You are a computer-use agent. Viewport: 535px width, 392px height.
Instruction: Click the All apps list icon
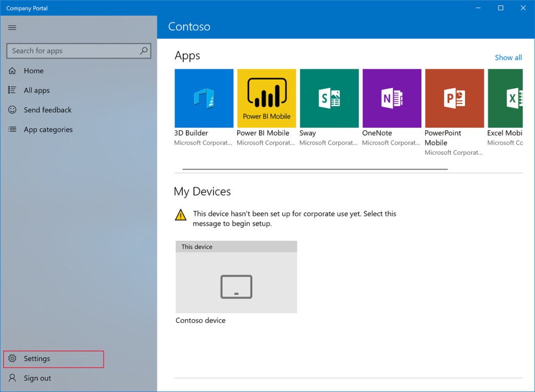(x=13, y=90)
